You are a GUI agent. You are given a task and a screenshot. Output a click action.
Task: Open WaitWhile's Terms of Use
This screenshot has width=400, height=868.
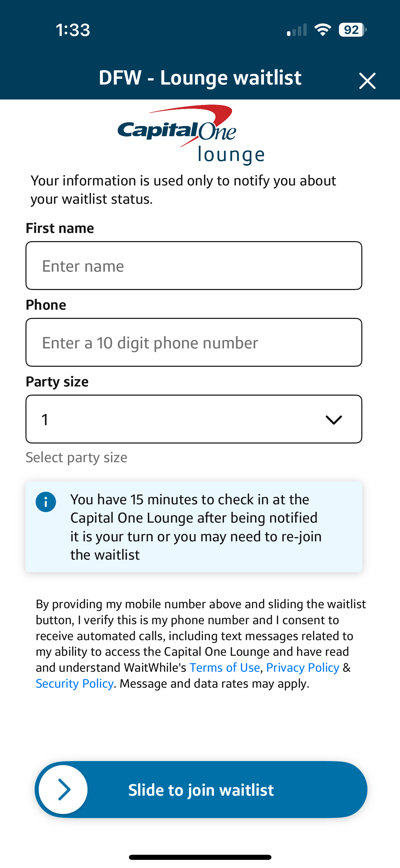click(x=225, y=667)
